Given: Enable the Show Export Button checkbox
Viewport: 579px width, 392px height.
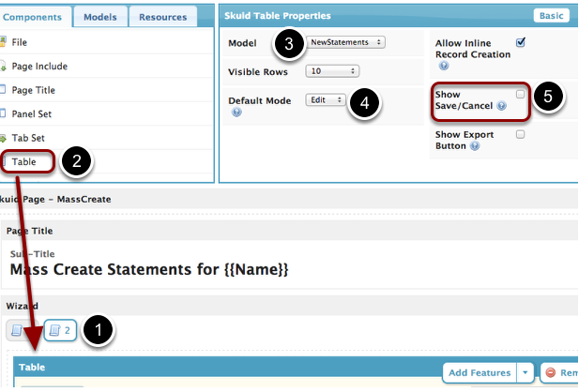Looking at the screenshot, I should 521,134.
